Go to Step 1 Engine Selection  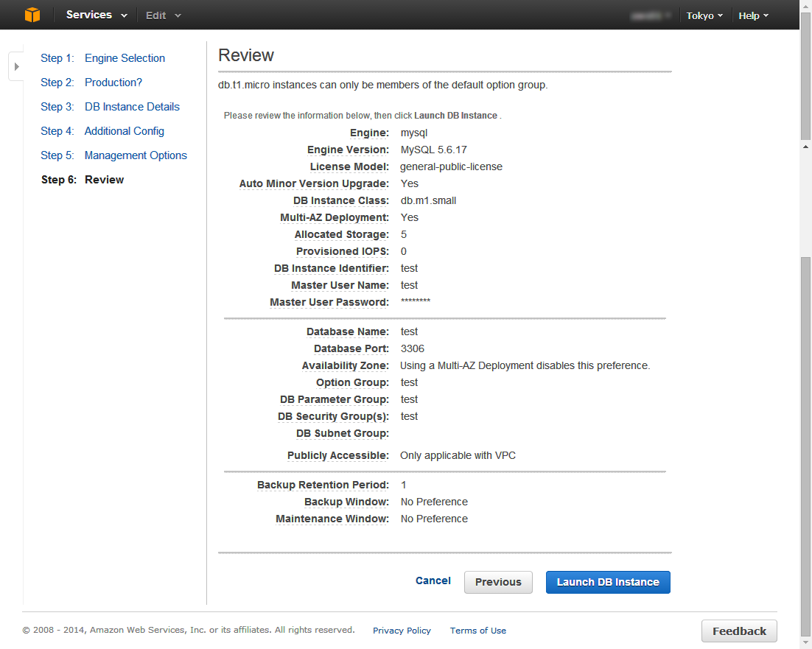tap(103, 58)
